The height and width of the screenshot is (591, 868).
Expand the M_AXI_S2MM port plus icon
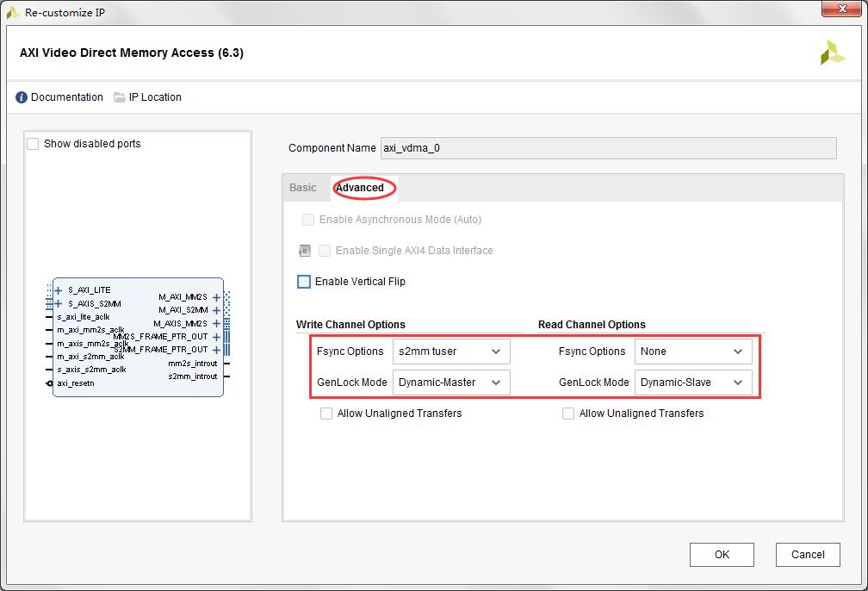click(x=216, y=310)
